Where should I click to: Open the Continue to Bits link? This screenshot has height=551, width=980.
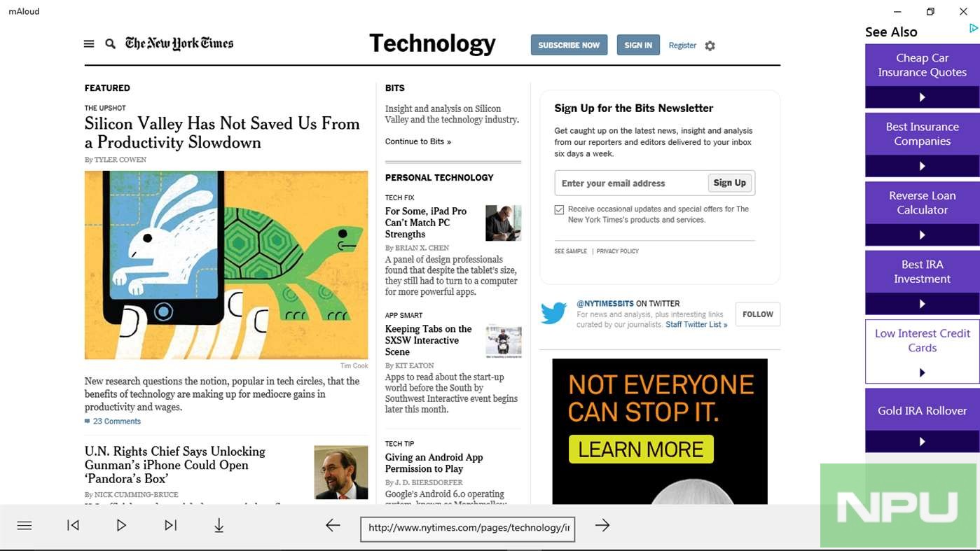click(417, 141)
